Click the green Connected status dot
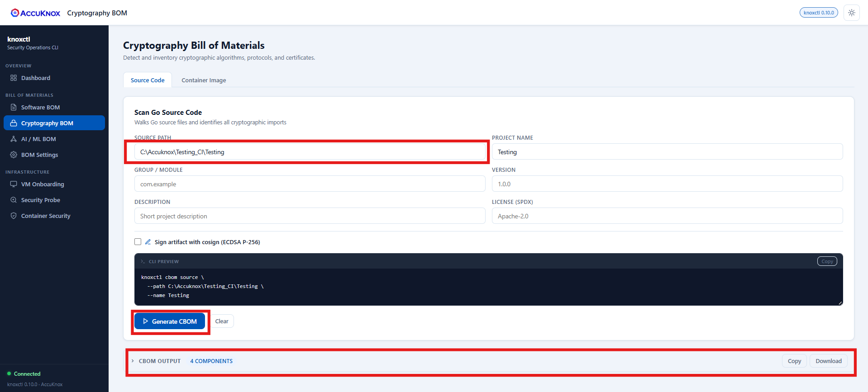868x392 pixels. pos(9,373)
